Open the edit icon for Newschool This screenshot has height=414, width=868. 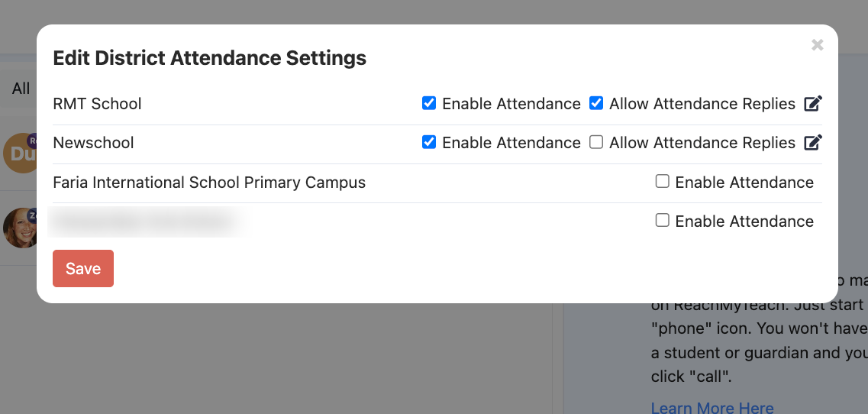tap(813, 143)
